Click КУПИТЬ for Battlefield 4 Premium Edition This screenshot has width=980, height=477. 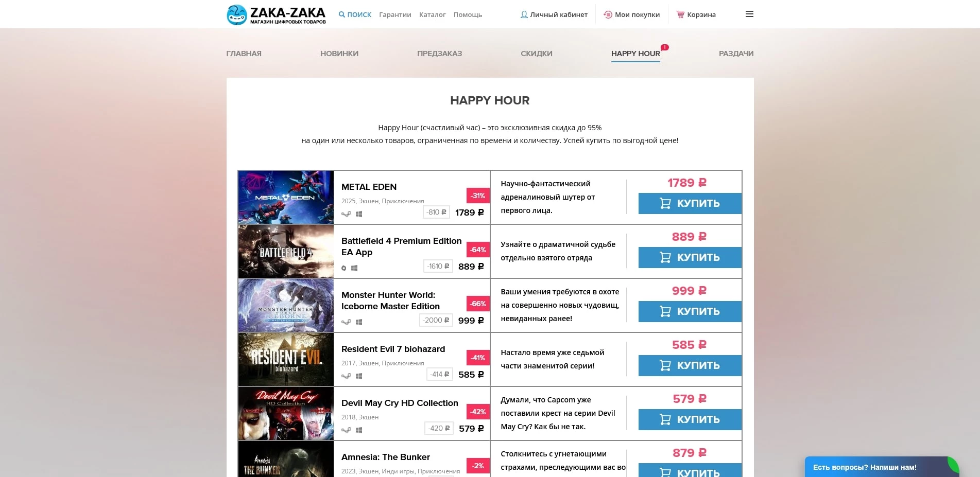click(689, 257)
